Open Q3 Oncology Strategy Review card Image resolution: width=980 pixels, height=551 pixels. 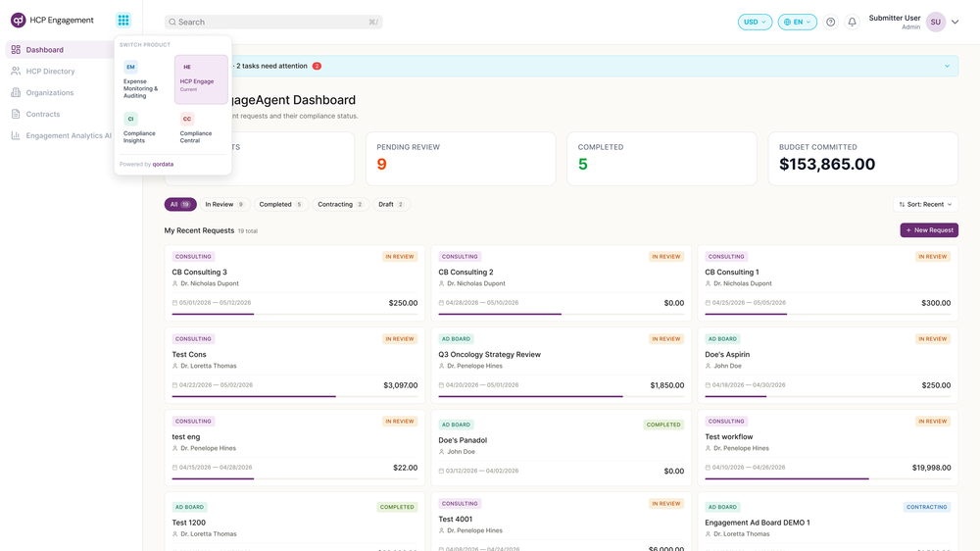pyautogui.click(x=562, y=366)
